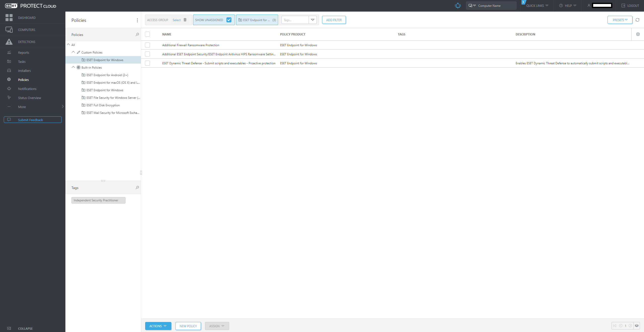Image resolution: width=644 pixels, height=332 pixels.
Task: Collapse the sidebar using Collapse label
Action: point(25,328)
